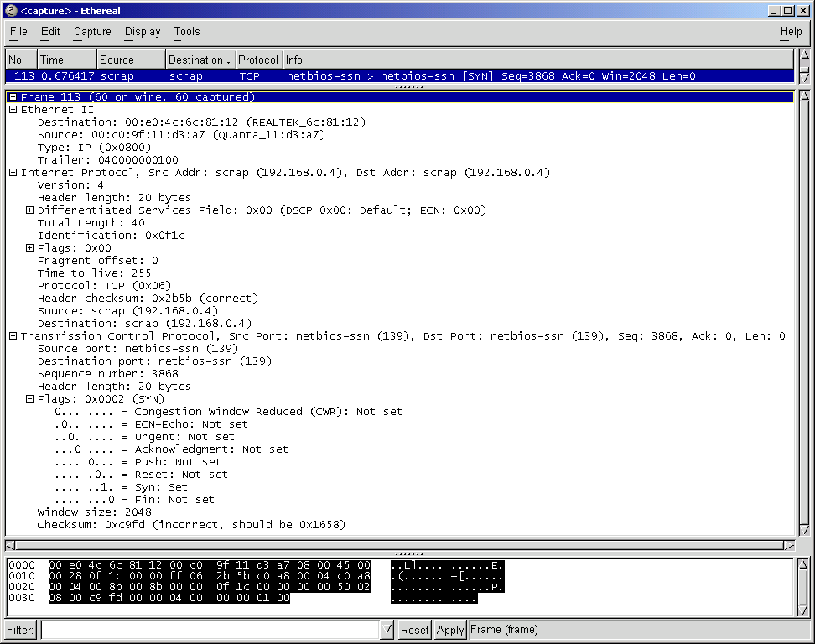Viewport: 815px width, 644px height.
Task: Open the filter history dropdown arrow
Action: [387, 630]
